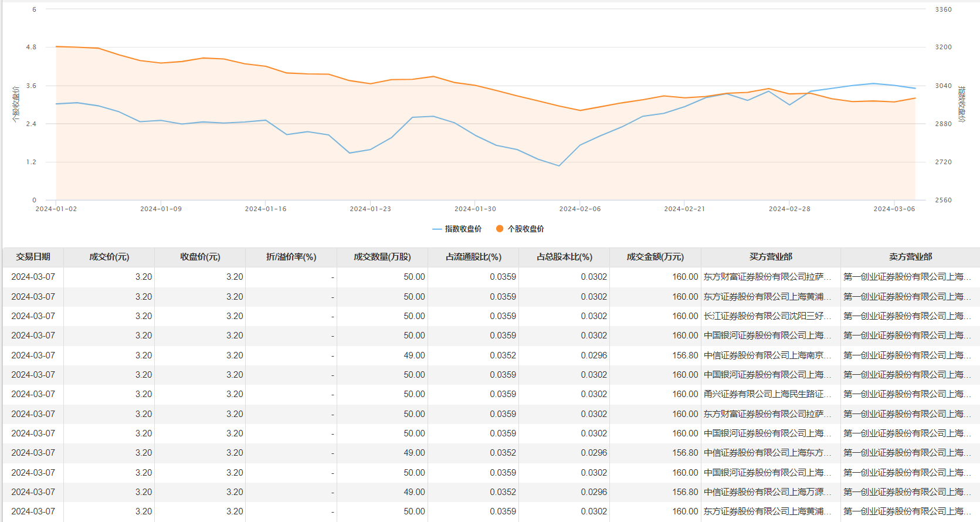Click the 占流通股比(%) column header

click(473, 257)
